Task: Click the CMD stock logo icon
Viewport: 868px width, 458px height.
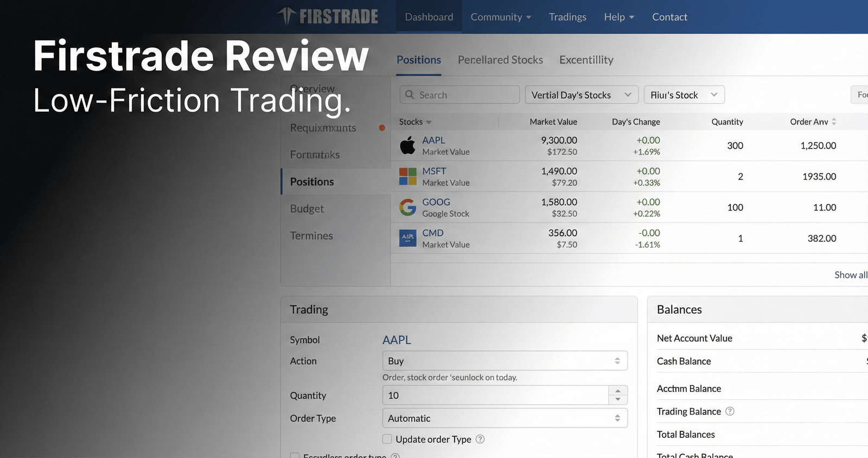Action: (x=407, y=238)
